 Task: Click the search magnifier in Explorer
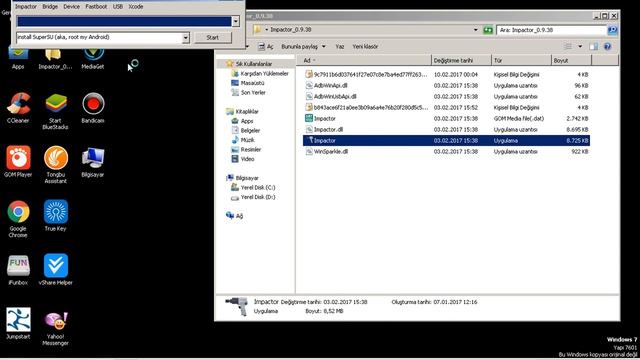click(x=612, y=30)
